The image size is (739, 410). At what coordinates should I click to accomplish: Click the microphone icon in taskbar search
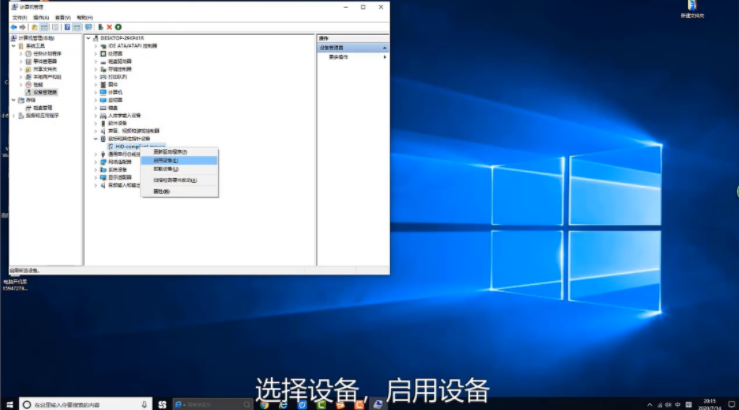(x=144, y=404)
